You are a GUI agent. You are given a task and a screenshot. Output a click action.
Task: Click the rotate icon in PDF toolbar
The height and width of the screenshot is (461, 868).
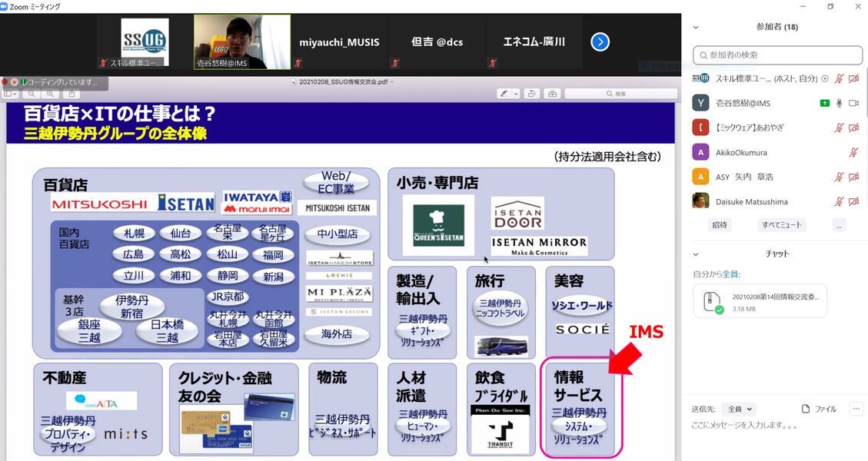(531, 94)
